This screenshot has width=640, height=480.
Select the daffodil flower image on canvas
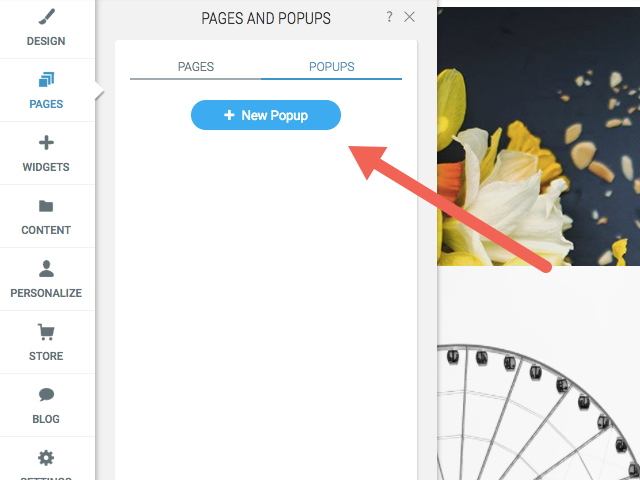tap(538, 136)
